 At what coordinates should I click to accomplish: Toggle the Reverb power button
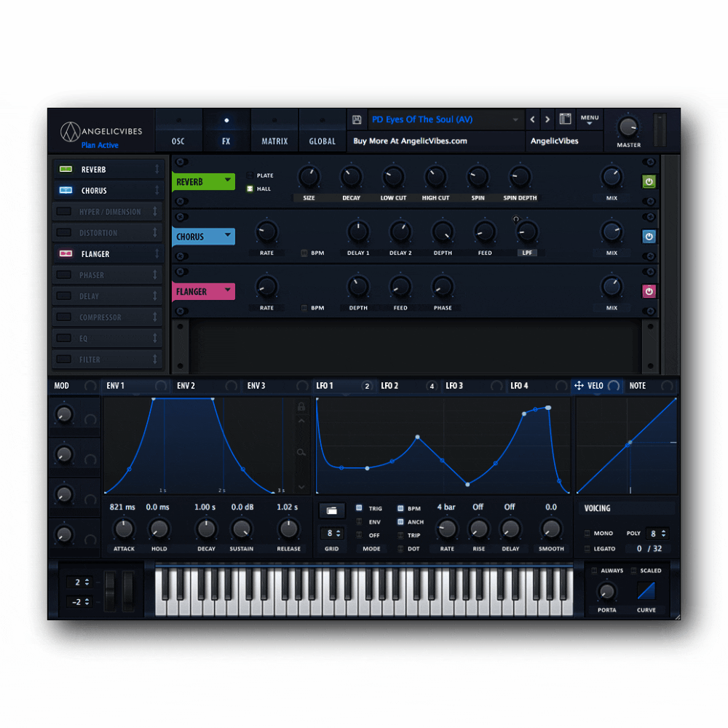coord(649,181)
